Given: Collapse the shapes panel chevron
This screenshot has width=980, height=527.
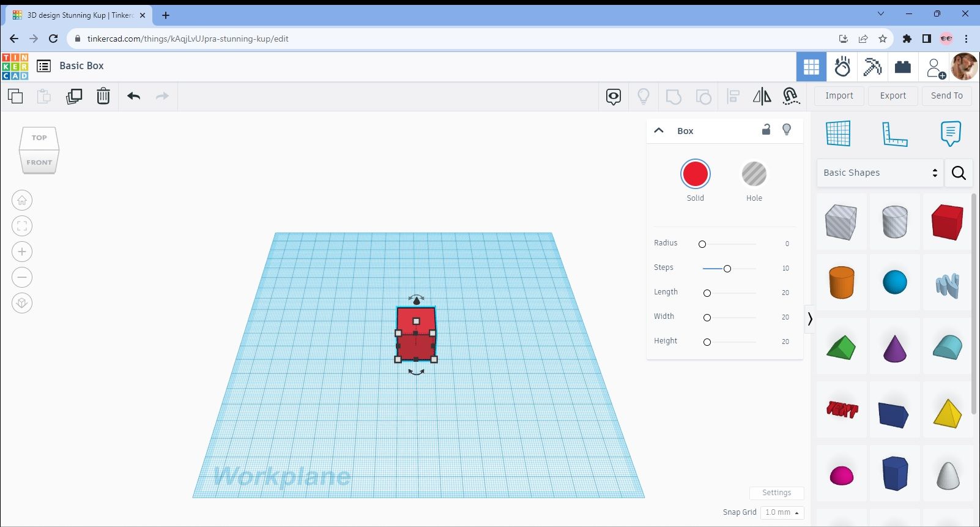Looking at the screenshot, I should point(810,319).
